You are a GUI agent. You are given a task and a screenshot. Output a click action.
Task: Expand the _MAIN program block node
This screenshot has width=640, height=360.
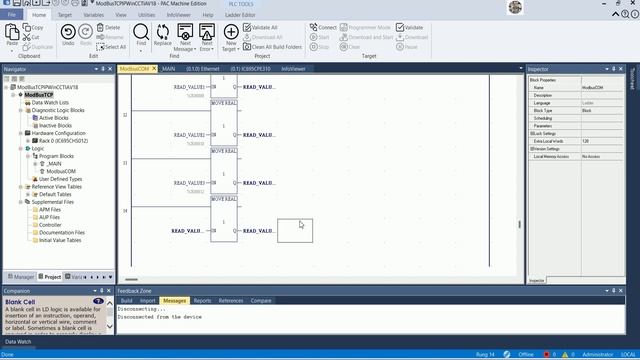[x=36, y=164]
